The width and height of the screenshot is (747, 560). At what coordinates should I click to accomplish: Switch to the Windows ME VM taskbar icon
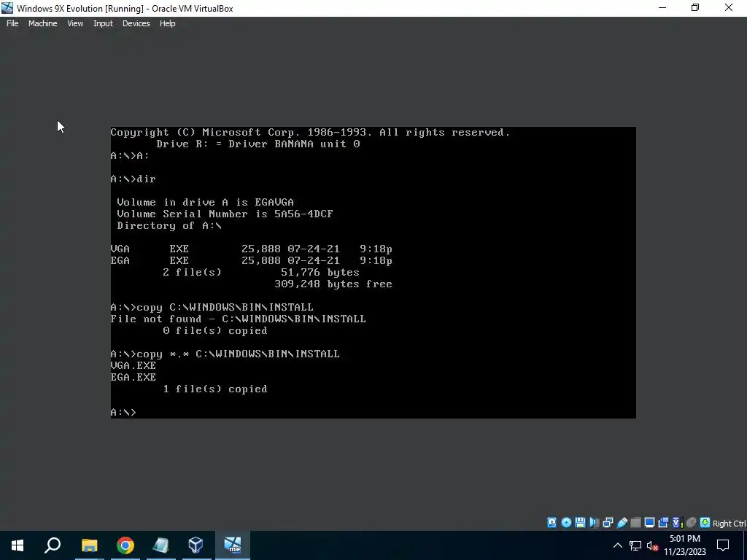(x=233, y=545)
